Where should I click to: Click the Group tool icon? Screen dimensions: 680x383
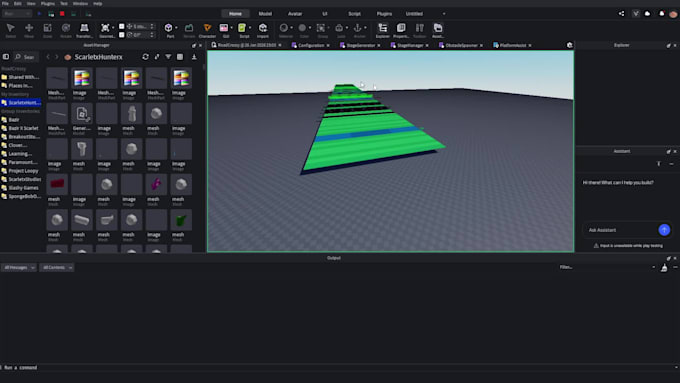tap(320, 28)
